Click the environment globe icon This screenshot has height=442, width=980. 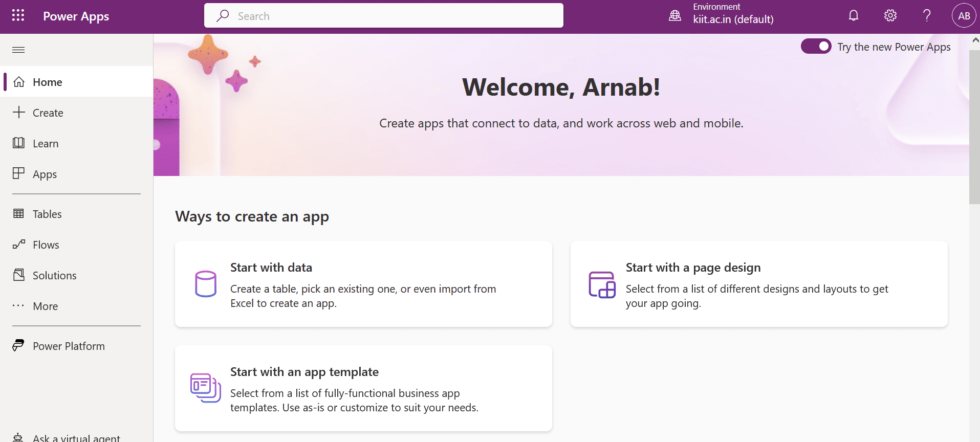point(675,16)
